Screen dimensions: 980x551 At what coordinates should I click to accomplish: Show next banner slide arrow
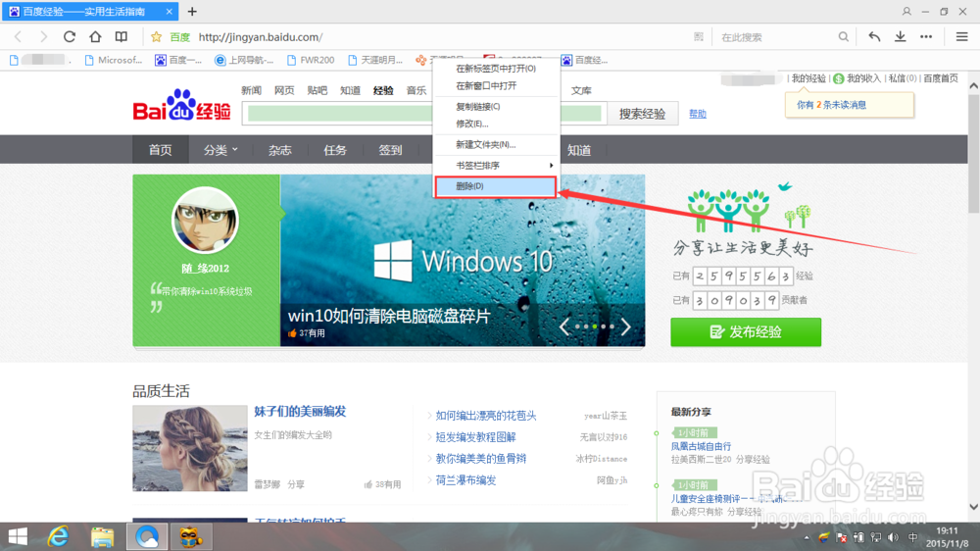[625, 326]
